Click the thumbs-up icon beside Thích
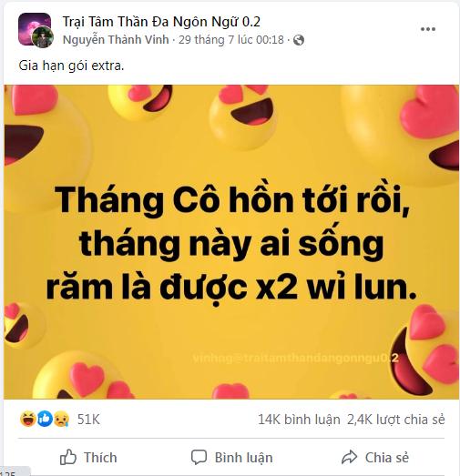 coord(67,457)
